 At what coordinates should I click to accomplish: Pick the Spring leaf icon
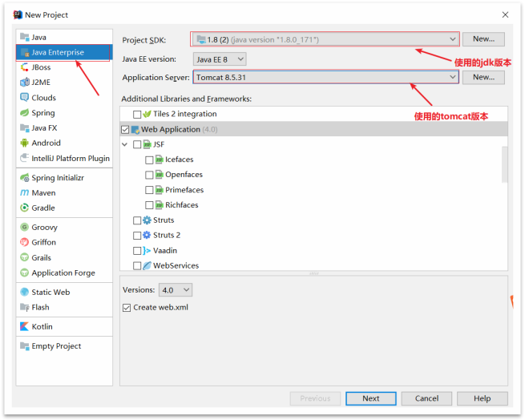click(x=24, y=112)
